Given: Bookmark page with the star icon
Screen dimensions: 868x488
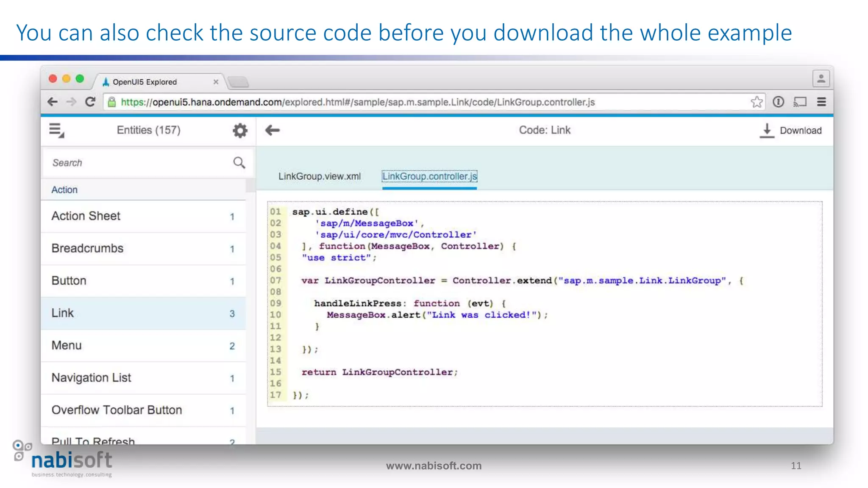Looking at the screenshot, I should [x=757, y=102].
